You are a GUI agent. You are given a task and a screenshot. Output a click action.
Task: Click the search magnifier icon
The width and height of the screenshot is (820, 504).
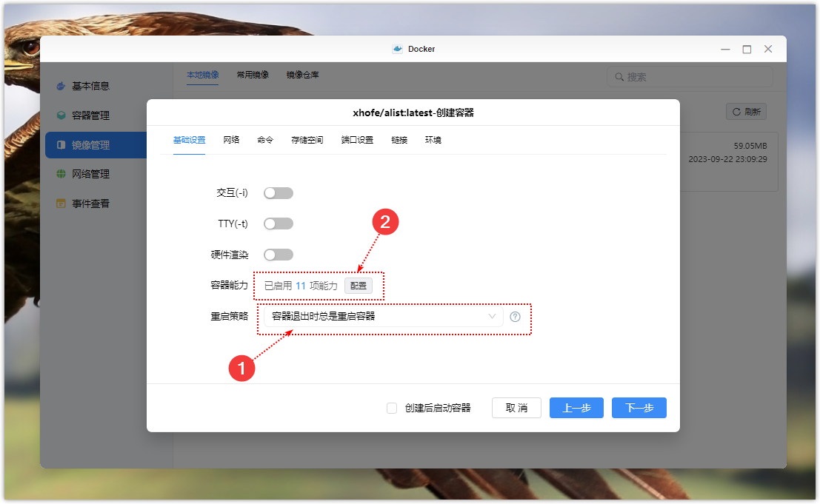pyautogui.click(x=619, y=77)
